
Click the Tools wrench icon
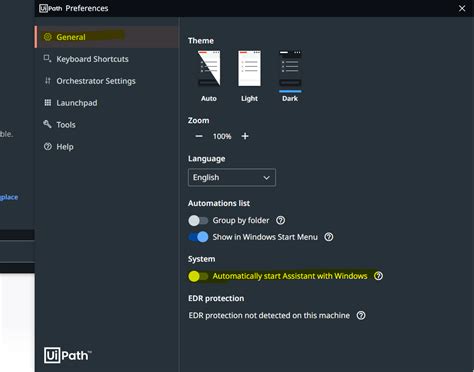point(47,124)
